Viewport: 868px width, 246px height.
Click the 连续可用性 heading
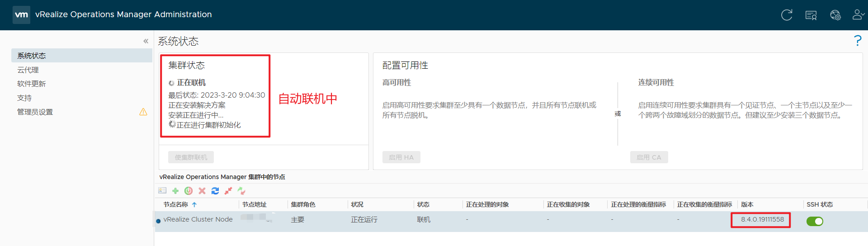656,82
